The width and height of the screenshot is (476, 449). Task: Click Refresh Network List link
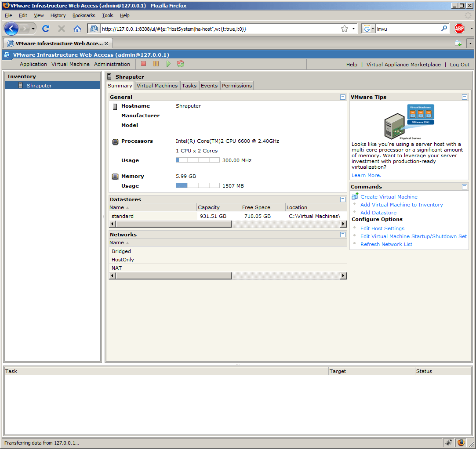[x=386, y=244]
